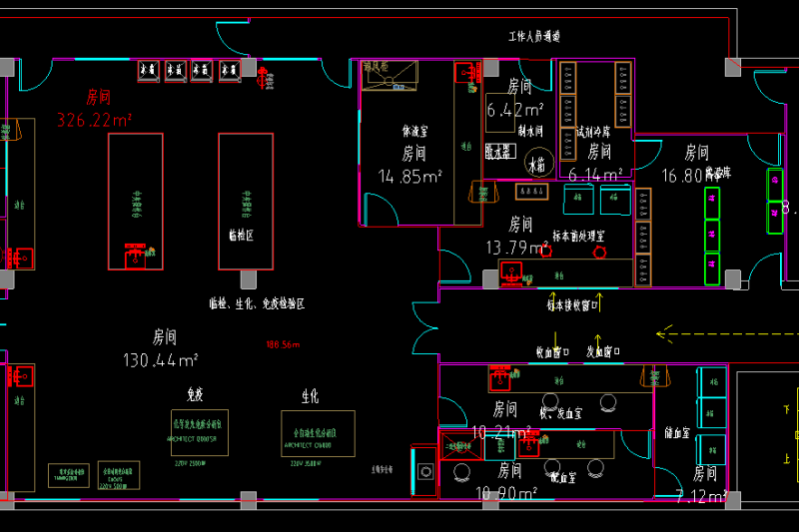The image size is (799, 532).
Task: Select the 储血室 blood storage room label
Action: pos(679,434)
